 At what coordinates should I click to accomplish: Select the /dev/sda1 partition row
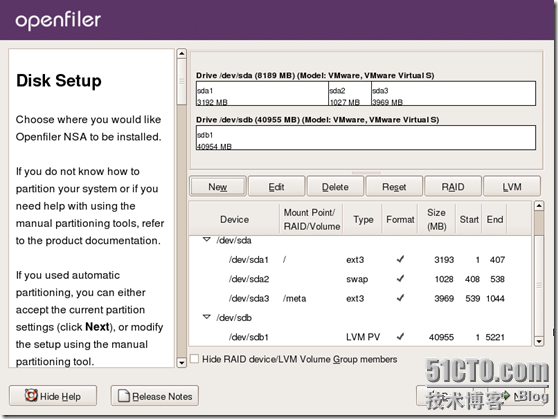coord(360,260)
